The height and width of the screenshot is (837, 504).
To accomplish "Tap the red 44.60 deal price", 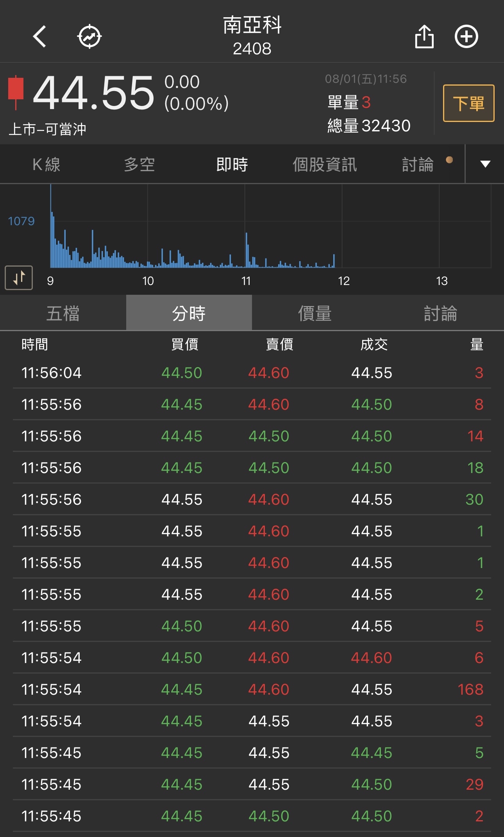I will pyautogui.click(x=372, y=658).
